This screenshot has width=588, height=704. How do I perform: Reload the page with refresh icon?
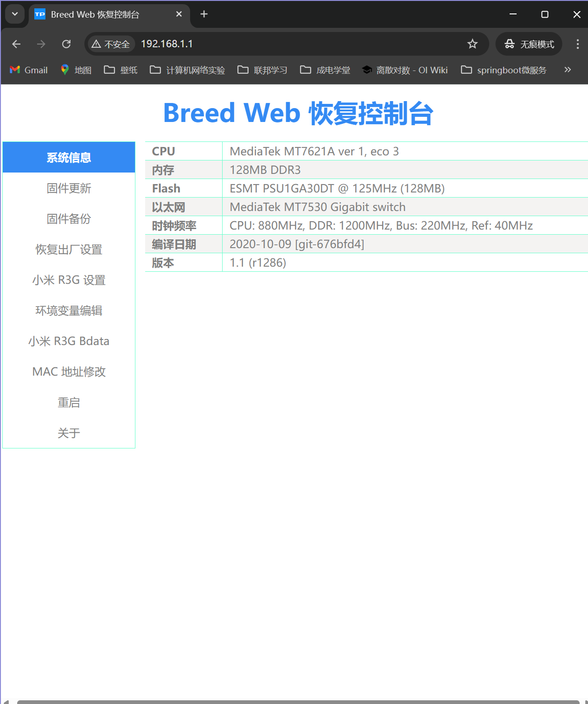coord(66,44)
